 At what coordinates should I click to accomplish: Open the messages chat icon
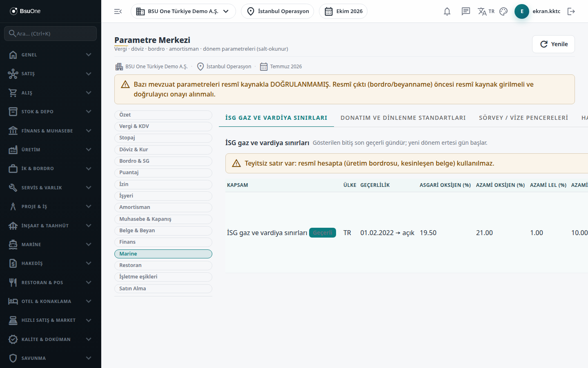pyautogui.click(x=466, y=11)
